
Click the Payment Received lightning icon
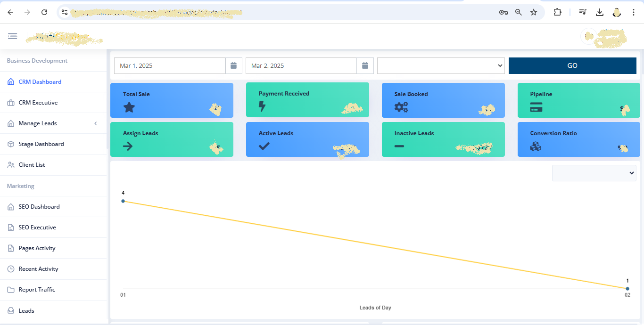pos(262,107)
